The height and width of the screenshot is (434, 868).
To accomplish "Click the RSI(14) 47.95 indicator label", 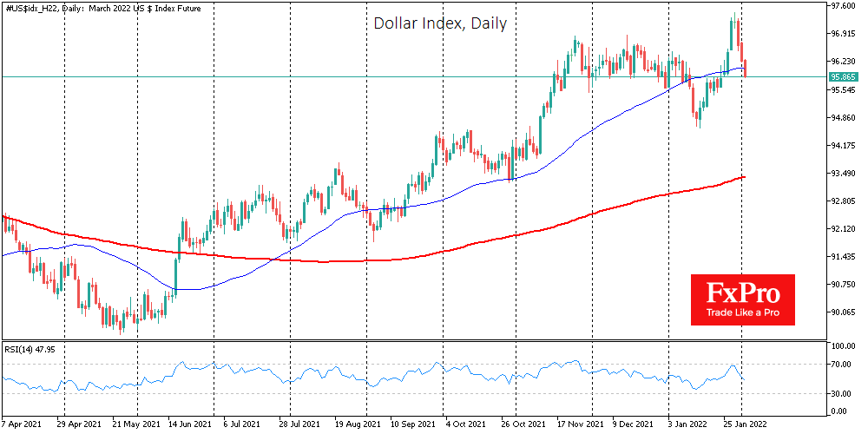I will pos(31,349).
